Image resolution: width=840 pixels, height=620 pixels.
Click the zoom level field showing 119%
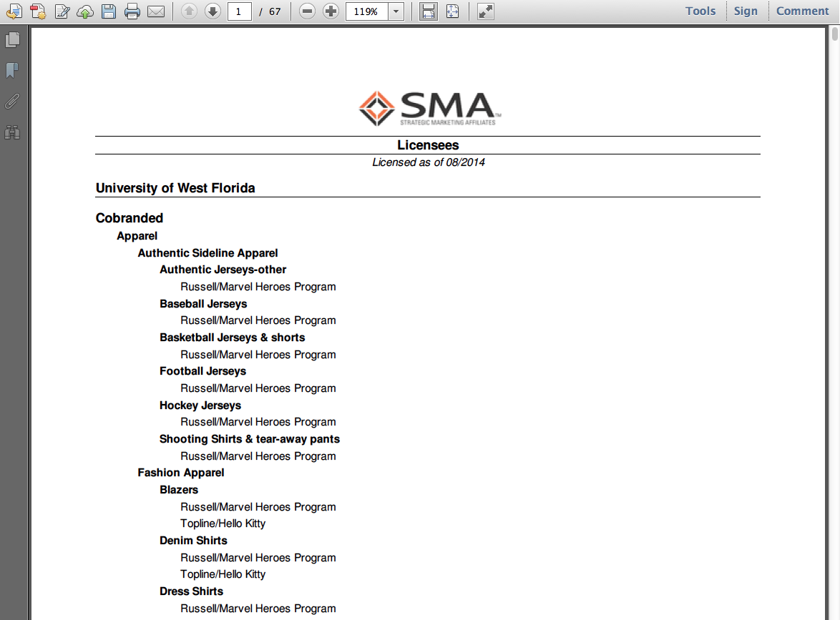(x=367, y=11)
